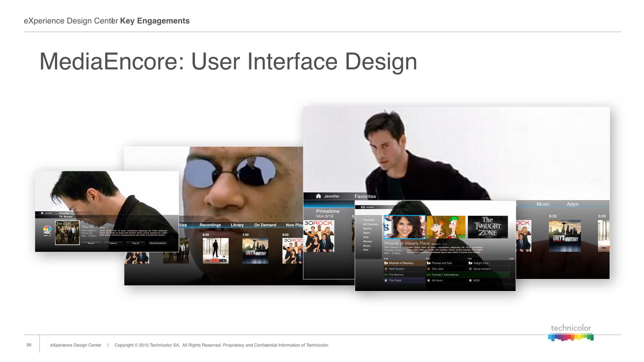Select the Mad Men poster
Screen dimensions: 644x362
tap(216, 251)
